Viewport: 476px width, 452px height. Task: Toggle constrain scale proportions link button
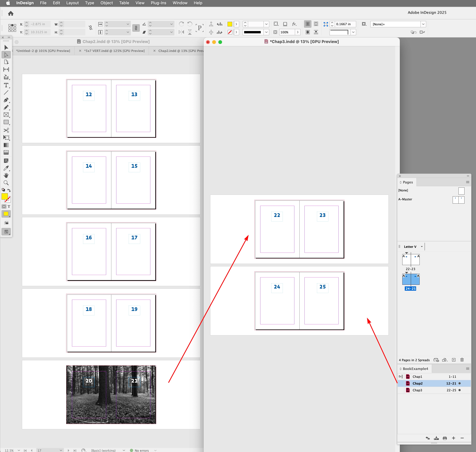(136, 28)
